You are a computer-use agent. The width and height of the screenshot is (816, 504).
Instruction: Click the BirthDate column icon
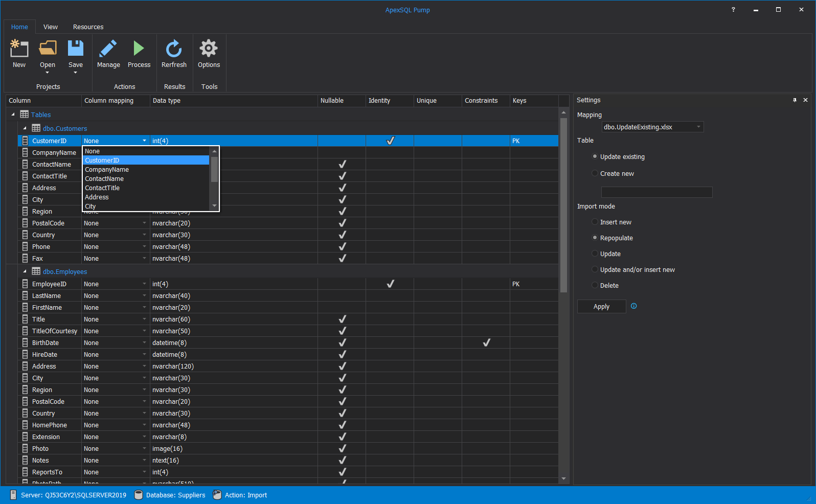click(25, 342)
